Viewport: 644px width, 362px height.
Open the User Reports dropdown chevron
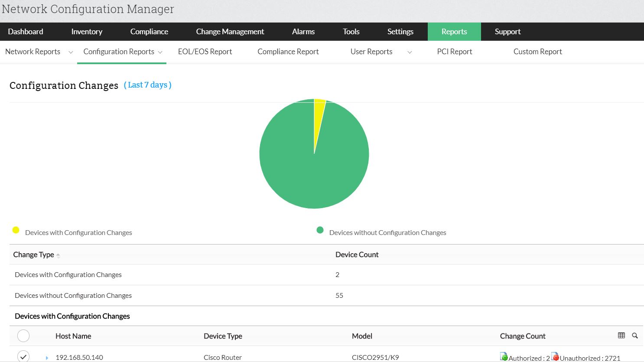409,52
